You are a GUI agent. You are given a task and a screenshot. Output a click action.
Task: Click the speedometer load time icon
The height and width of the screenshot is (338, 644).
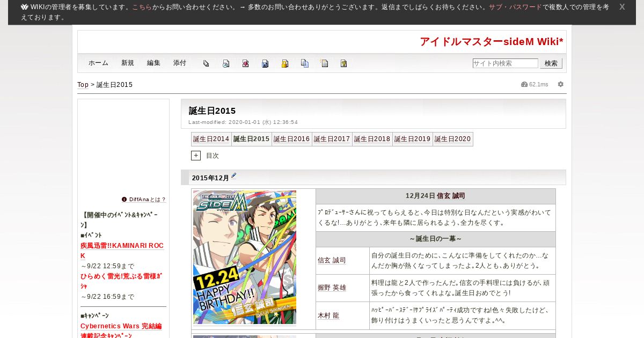(524, 84)
